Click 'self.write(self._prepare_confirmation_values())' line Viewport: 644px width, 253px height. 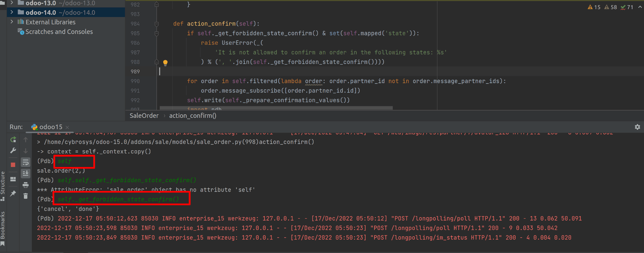pyautogui.click(x=268, y=100)
